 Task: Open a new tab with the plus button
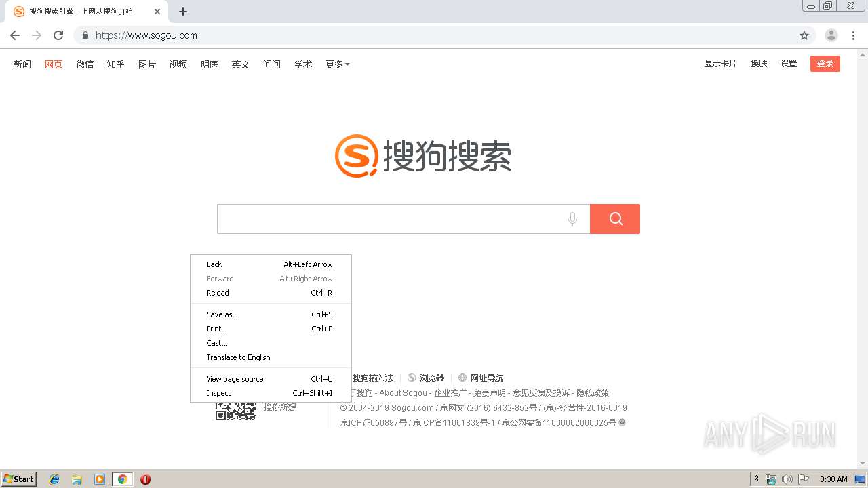coord(183,12)
